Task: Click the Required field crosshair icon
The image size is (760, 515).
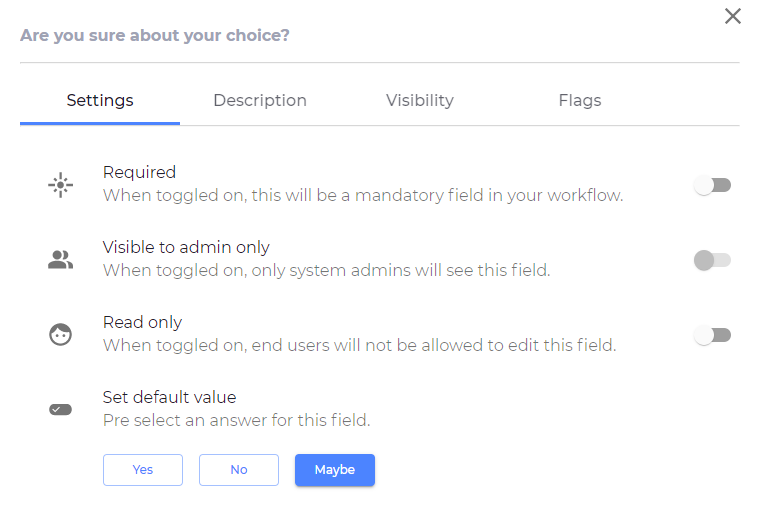Action: [61, 185]
